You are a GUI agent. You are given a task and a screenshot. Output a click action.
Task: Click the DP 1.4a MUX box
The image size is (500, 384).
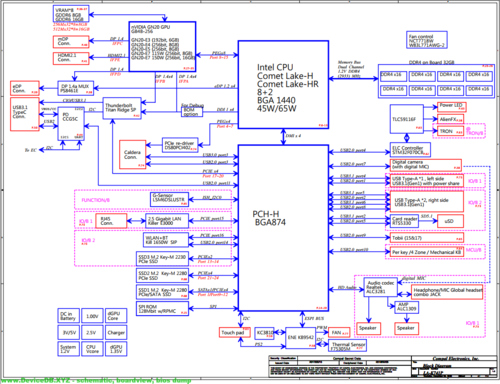click(x=76, y=88)
